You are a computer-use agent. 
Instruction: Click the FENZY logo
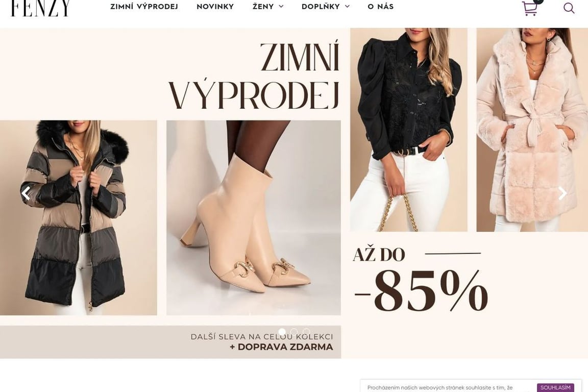[x=40, y=8]
